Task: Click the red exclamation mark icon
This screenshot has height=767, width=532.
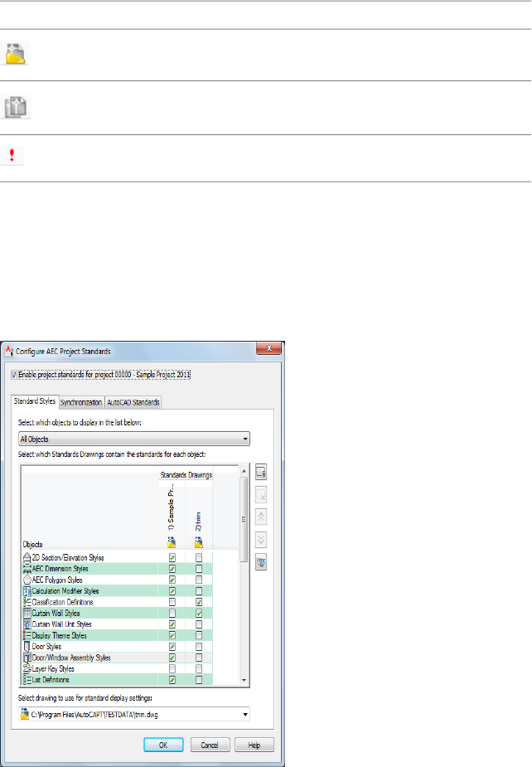Action: pyautogui.click(x=12, y=156)
